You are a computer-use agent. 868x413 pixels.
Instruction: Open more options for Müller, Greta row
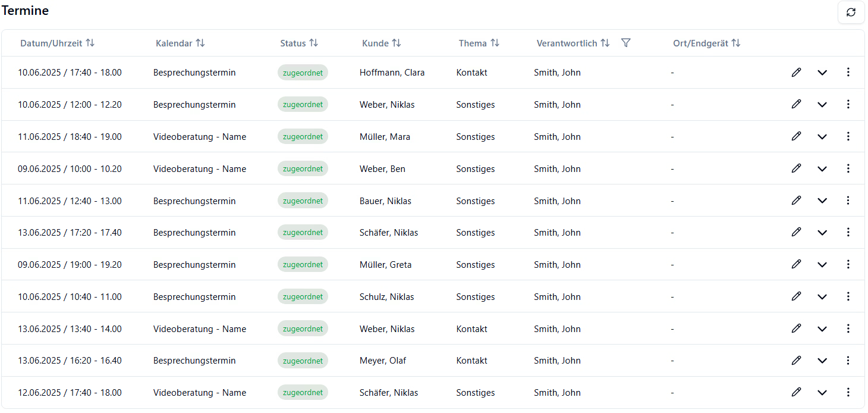click(848, 264)
